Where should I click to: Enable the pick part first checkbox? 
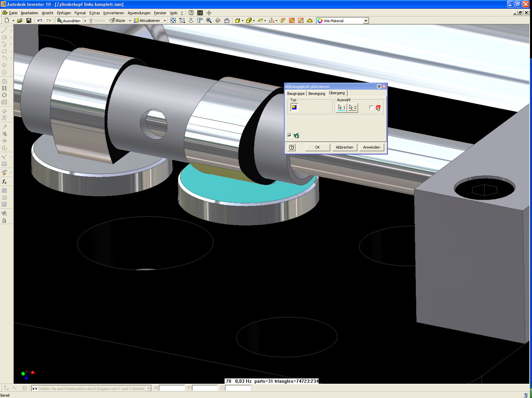(371, 107)
